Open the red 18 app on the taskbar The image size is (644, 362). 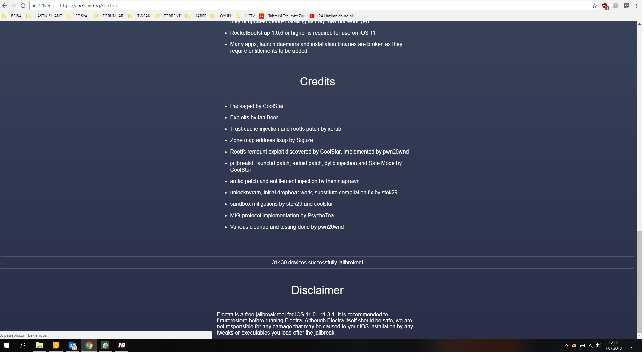pyautogui.click(x=122, y=345)
